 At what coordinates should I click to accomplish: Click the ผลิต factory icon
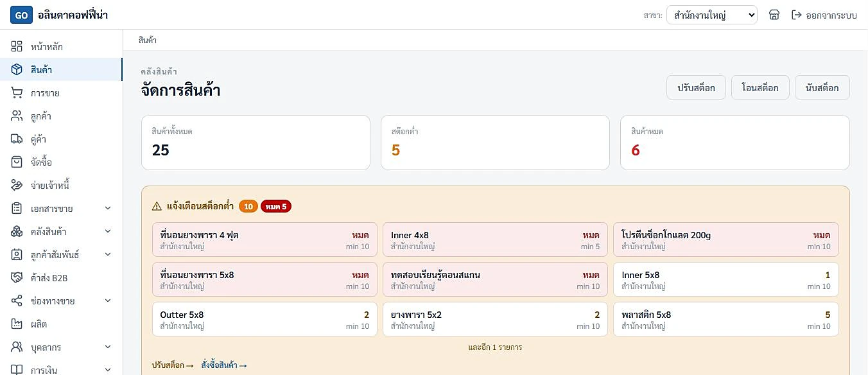17,324
